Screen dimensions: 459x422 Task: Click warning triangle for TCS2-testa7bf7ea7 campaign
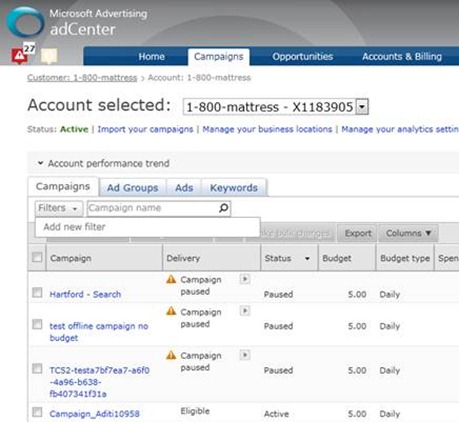pos(171,355)
